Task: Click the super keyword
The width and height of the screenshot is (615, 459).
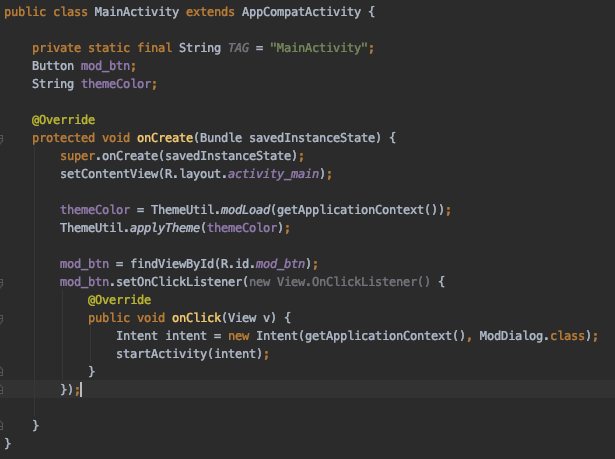Action: [x=77, y=156]
